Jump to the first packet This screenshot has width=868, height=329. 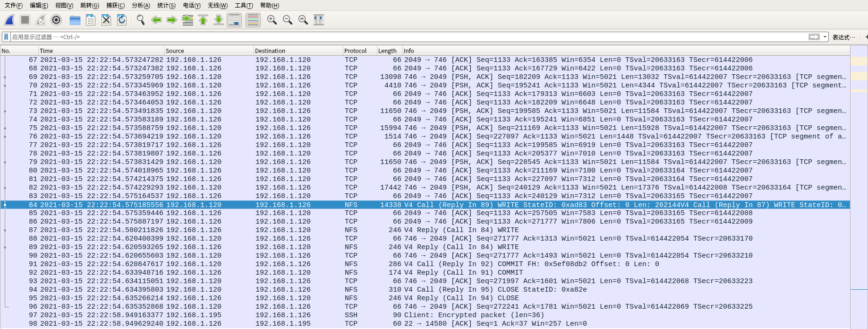click(203, 20)
